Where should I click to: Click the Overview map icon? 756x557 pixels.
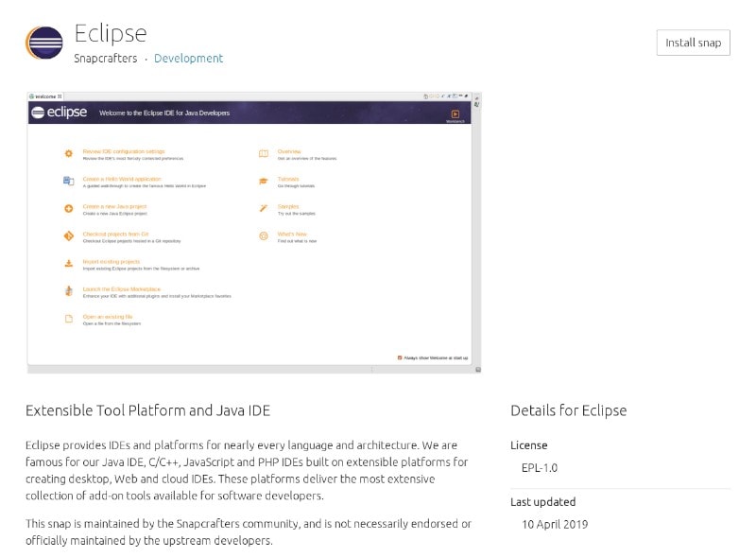point(264,153)
